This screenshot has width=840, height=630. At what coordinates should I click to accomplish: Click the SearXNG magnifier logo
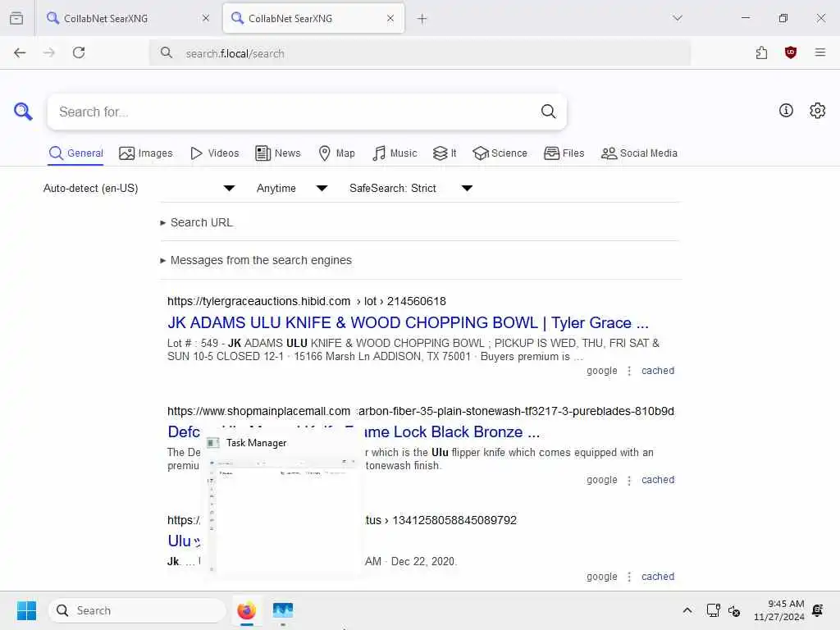(23, 112)
